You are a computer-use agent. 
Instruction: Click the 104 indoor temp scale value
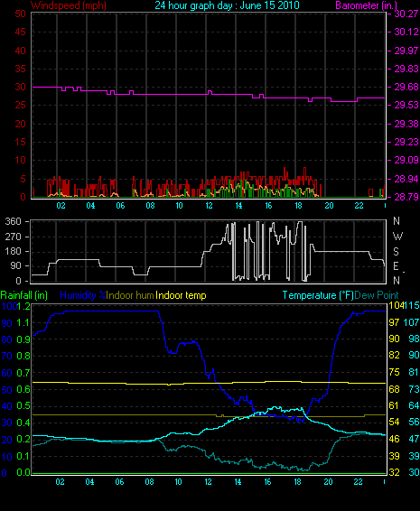pyautogui.click(x=396, y=305)
